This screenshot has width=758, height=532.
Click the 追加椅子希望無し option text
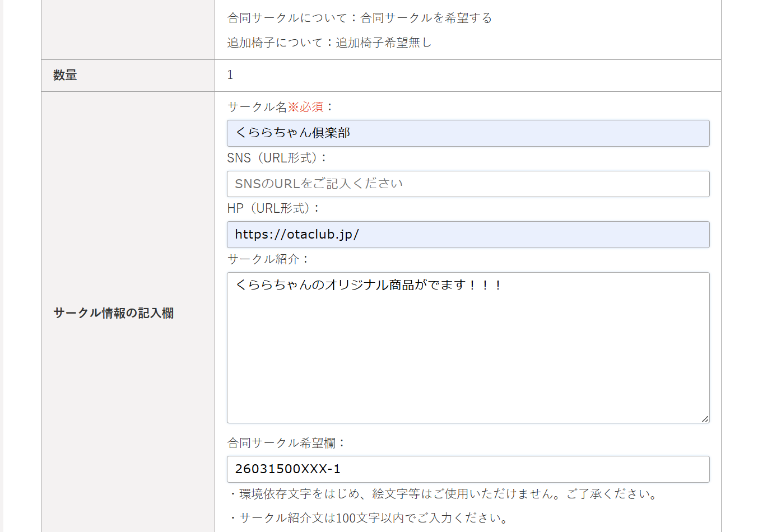tap(384, 43)
